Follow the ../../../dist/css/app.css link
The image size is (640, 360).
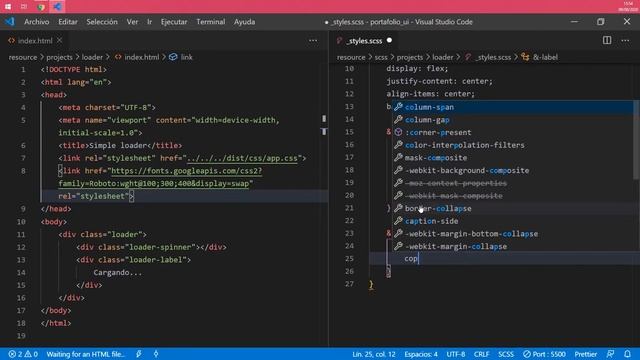click(x=242, y=158)
